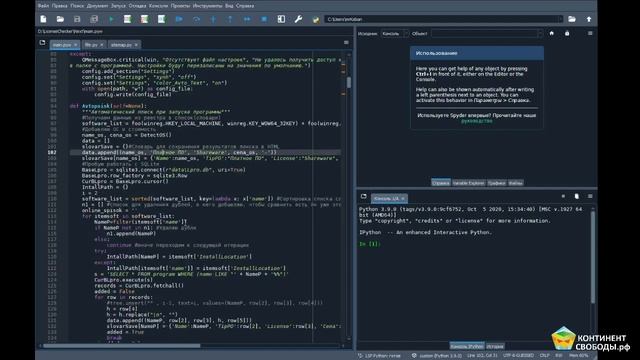Switch to the История bottom tab
Viewport: 640px width, 360px height.
tap(495, 346)
